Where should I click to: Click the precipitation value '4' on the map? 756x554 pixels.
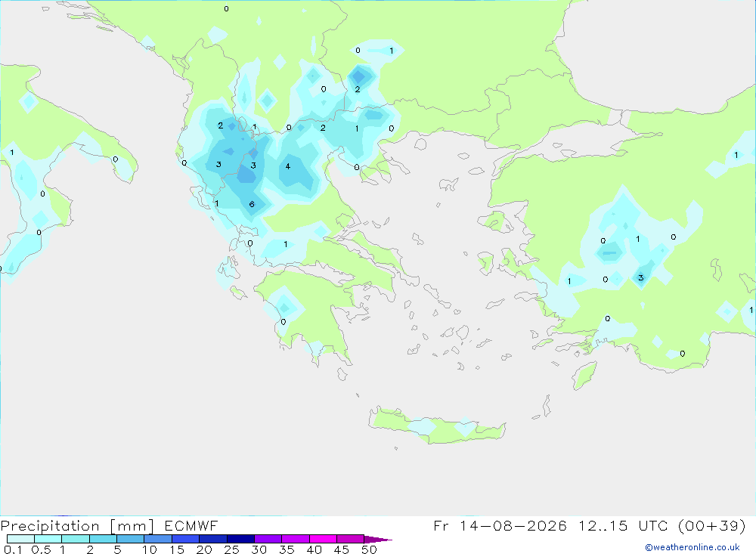point(288,166)
